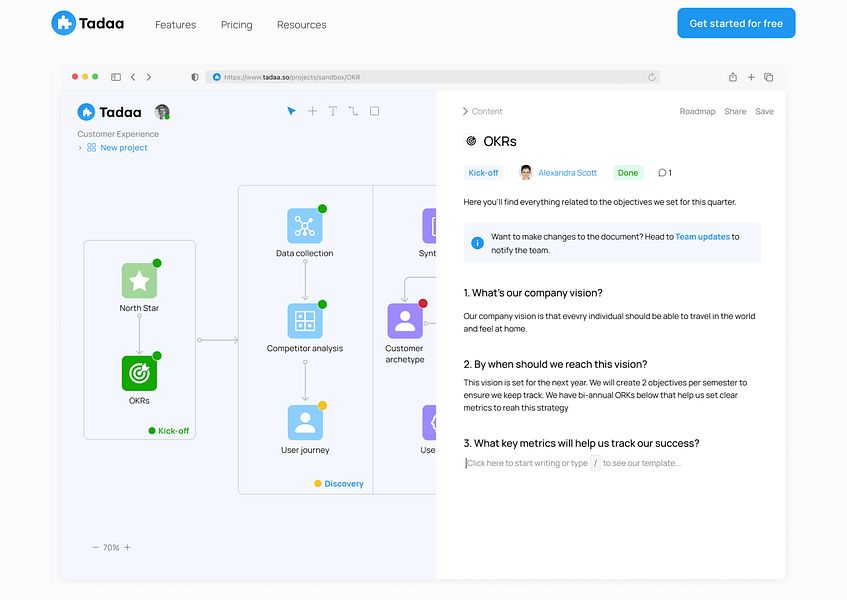
Task: Open the North Star node
Action: (139, 281)
